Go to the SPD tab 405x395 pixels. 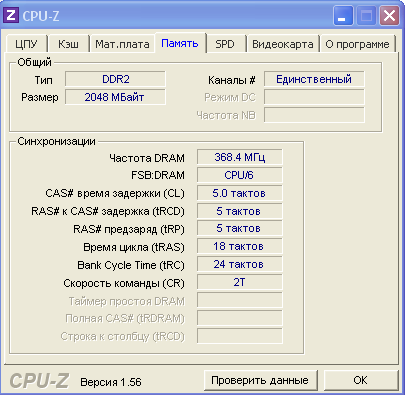tap(225, 44)
